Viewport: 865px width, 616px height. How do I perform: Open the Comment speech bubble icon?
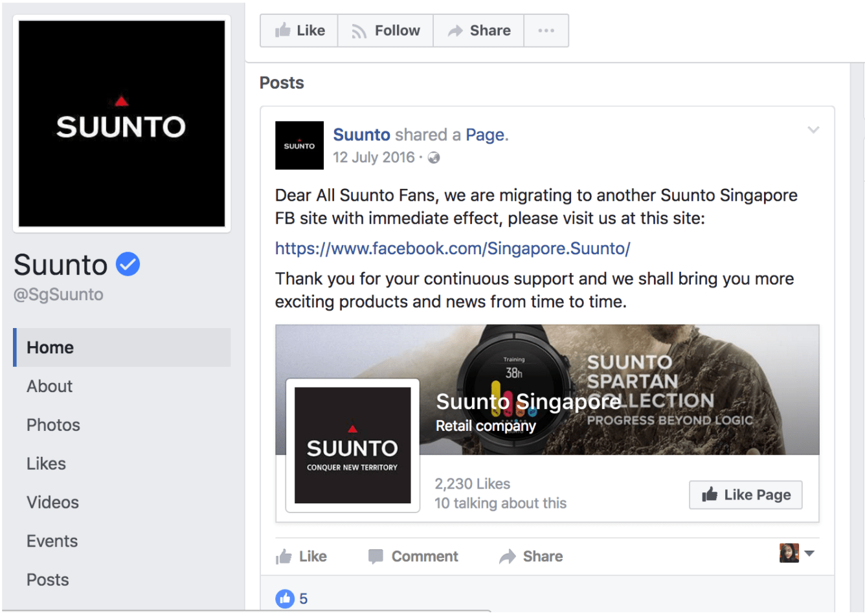(376, 556)
